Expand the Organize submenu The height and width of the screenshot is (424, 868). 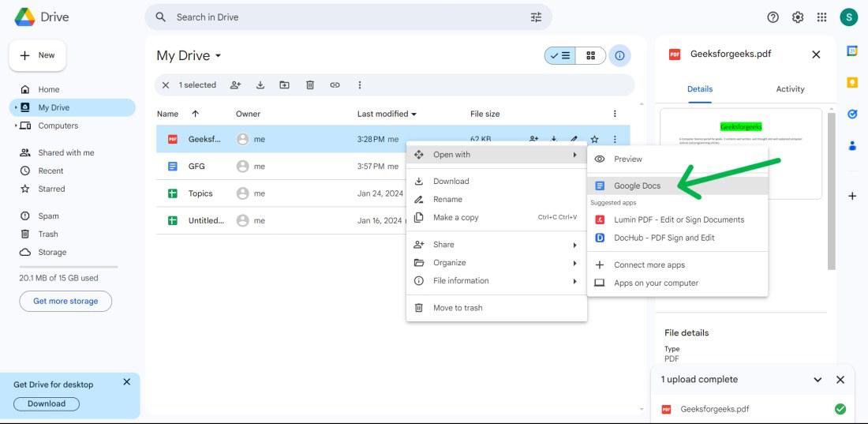pyautogui.click(x=496, y=263)
